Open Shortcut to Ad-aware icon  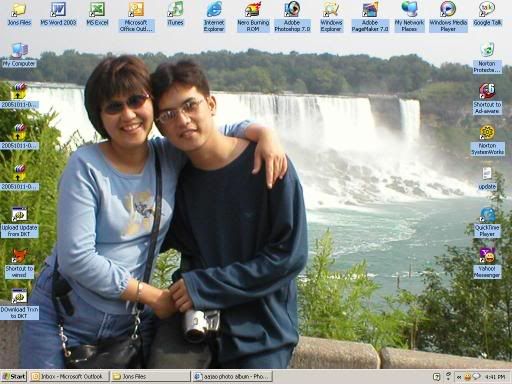(487, 99)
